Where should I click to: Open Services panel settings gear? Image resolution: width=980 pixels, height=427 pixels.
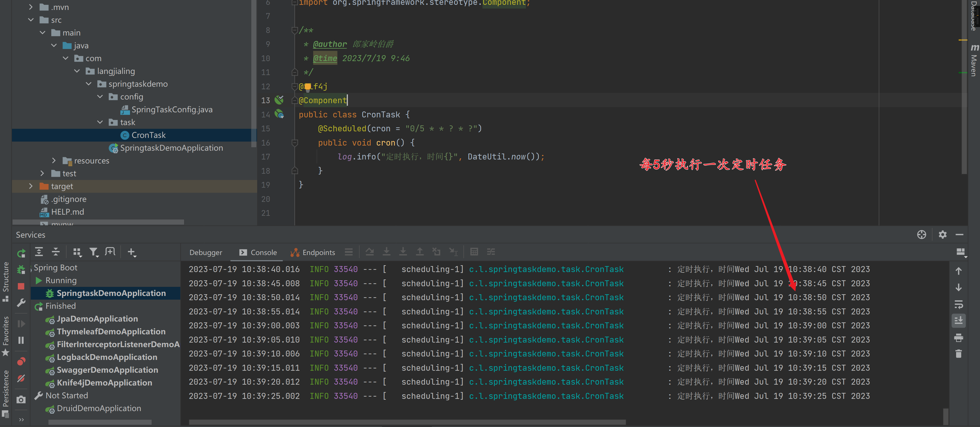(x=943, y=235)
